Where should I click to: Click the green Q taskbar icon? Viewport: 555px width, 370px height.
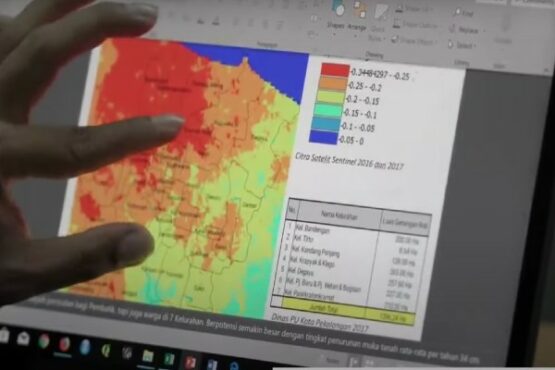[x=106, y=350]
